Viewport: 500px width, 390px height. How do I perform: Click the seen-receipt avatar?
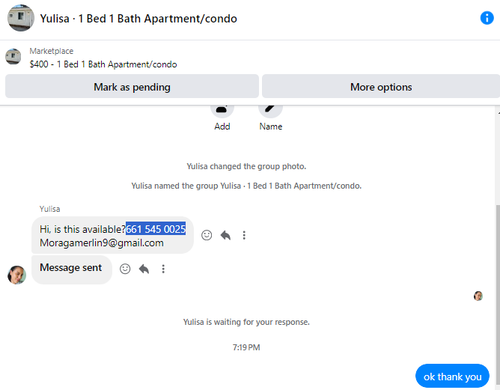478,296
